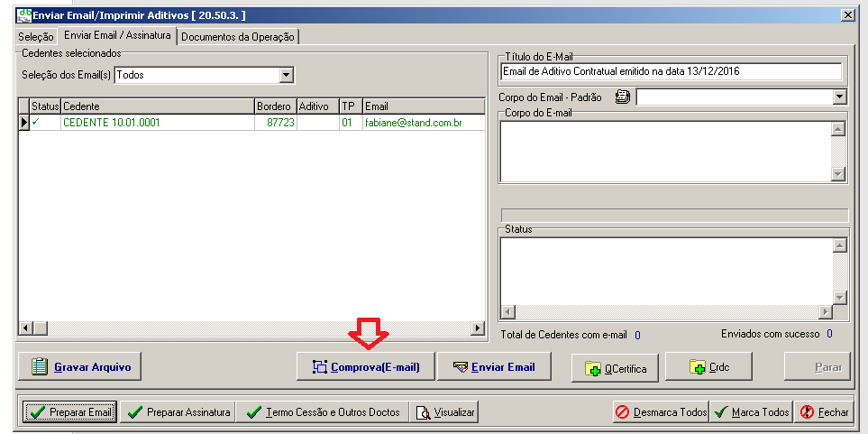Click the Marca Todos button

(751, 412)
